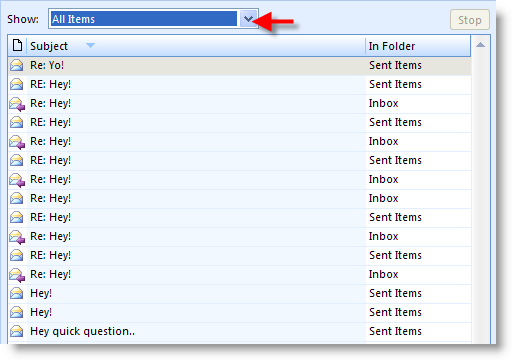Sort by the page icon column header
The width and height of the screenshot is (512, 360).
click(17, 46)
